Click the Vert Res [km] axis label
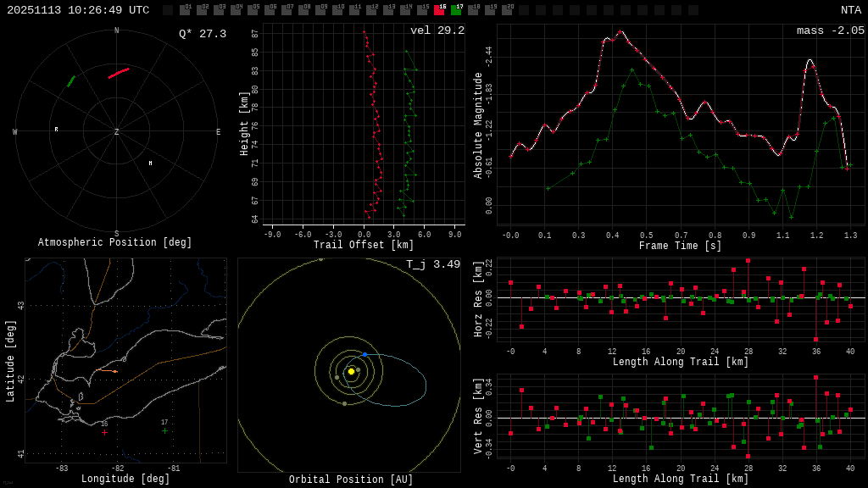 (x=478, y=416)
